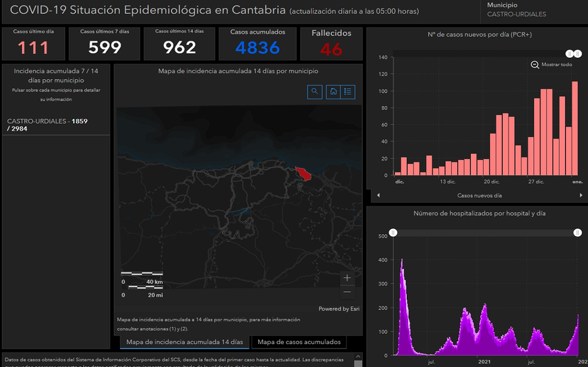The width and height of the screenshot is (588, 367).
Task: Click 'Mostrar todo' zoom-out magnifier icon
Action: coord(535,65)
